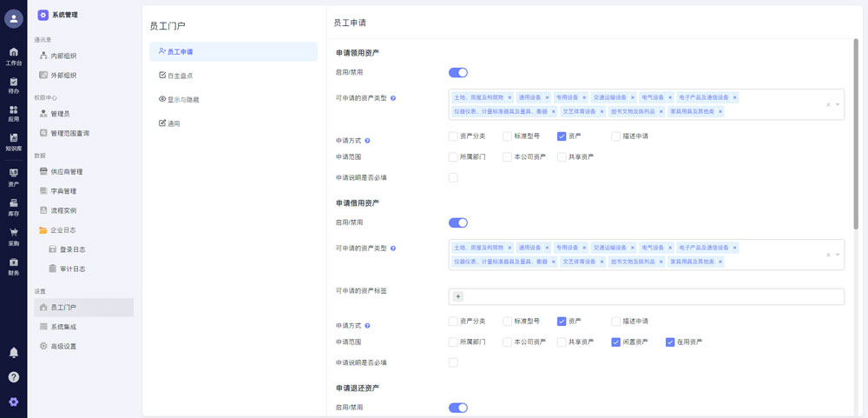Open 高级设置 in sidebar
The height and width of the screenshot is (418, 868).
(x=83, y=347)
